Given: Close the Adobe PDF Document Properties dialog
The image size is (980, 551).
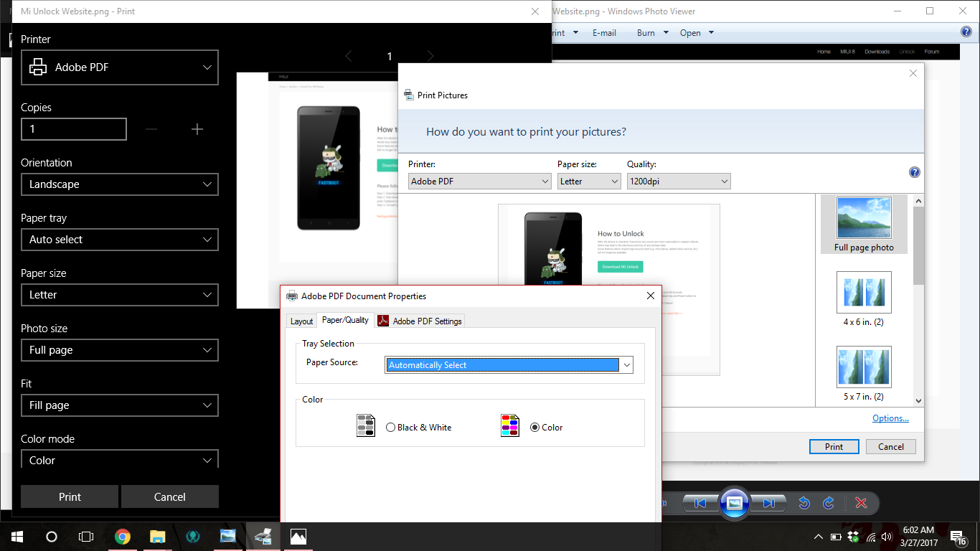Looking at the screenshot, I should (651, 296).
